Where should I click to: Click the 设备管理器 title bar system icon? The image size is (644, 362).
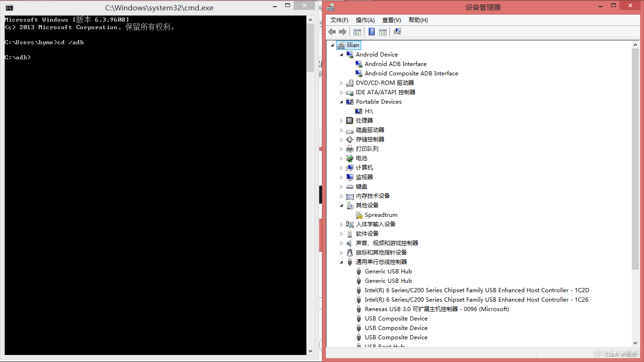pos(331,7)
